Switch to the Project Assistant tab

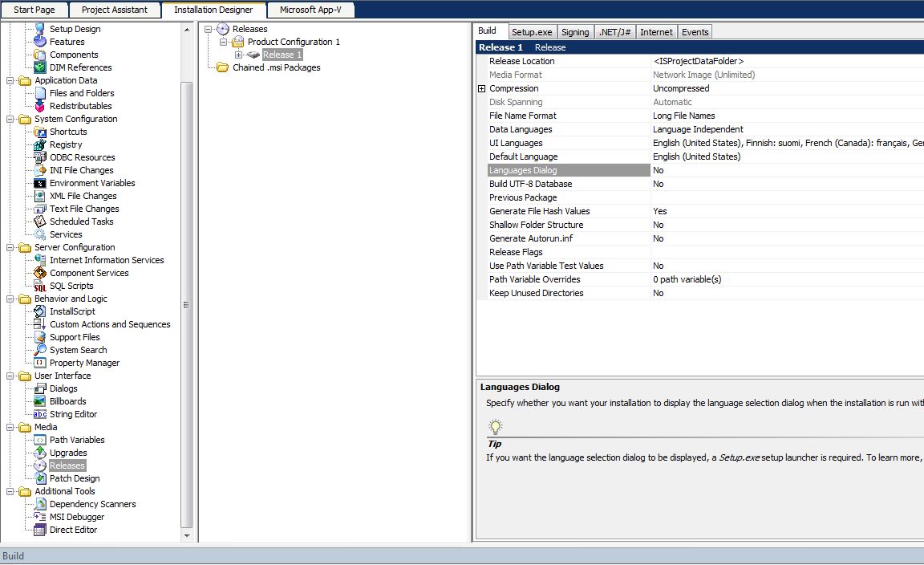(114, 10)
